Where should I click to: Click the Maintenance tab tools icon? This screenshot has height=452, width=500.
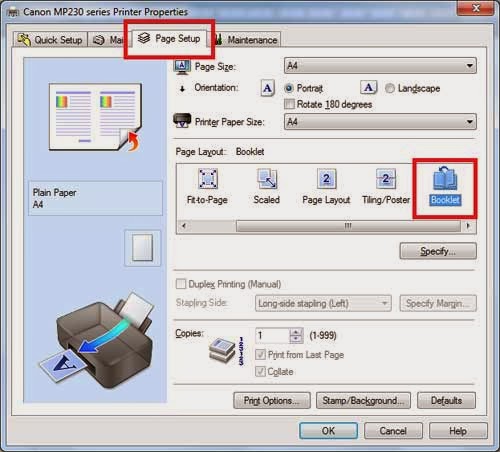tap(218, 40)
